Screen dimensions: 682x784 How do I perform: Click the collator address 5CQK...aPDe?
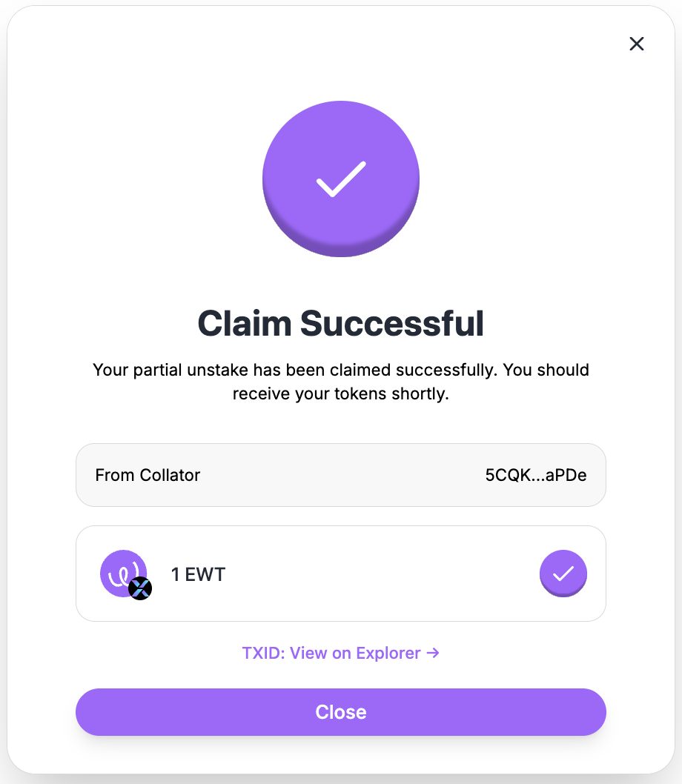(536, 475)
